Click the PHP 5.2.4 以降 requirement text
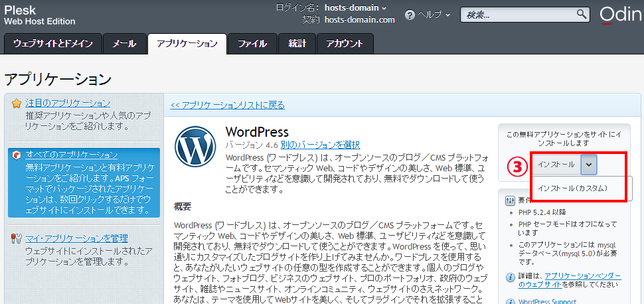Image resolution: width=644 pixels, height=304 pixels. 542,212
